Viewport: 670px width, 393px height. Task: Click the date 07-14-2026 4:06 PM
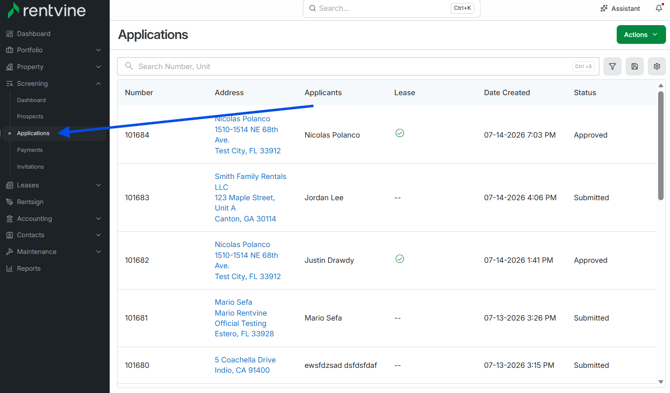(x=520, y=198)
